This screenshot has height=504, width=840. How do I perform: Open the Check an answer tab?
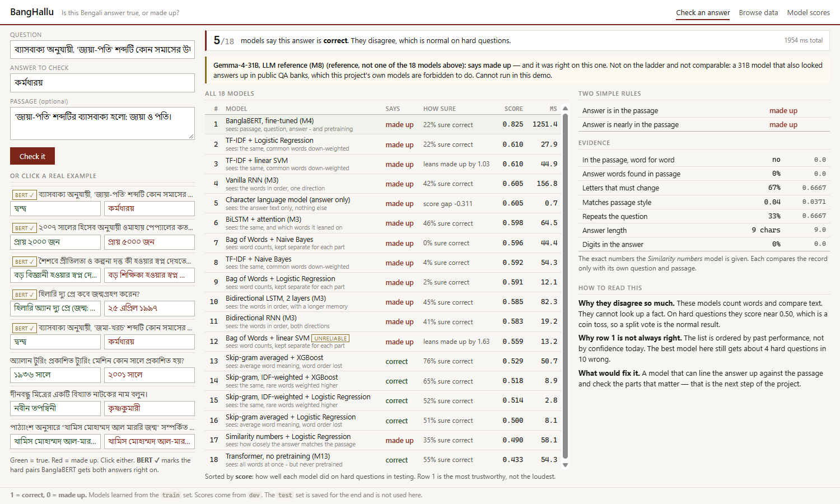coord(703,12)
